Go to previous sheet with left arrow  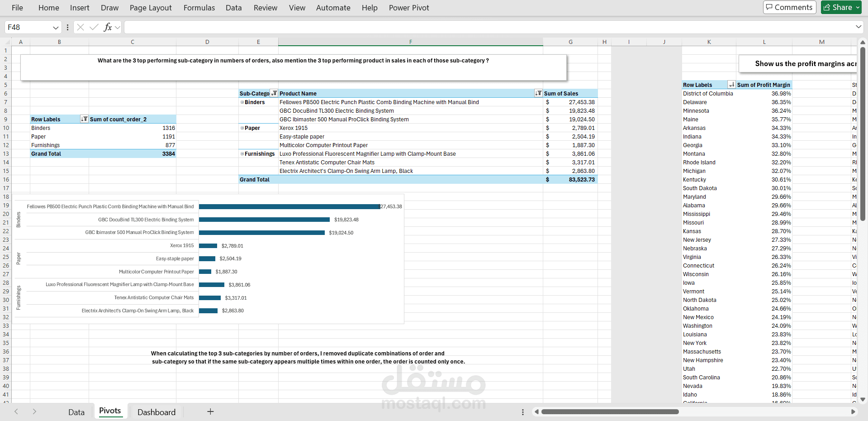point(16,411)
